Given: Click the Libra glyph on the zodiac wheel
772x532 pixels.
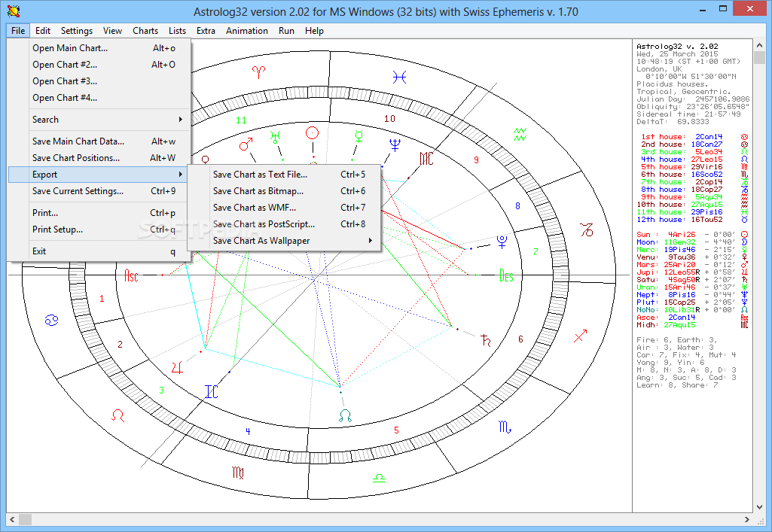Looking at the screenshot, I should click(379, 477).
